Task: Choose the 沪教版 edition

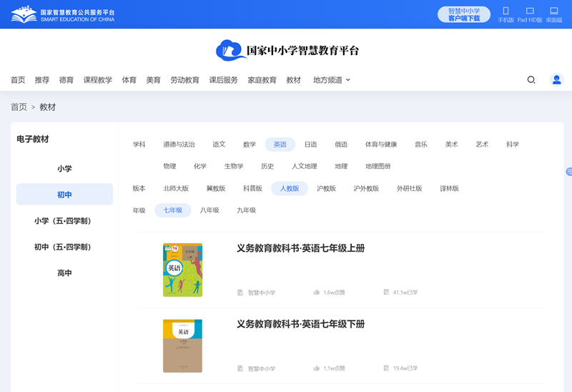Action: coord(326,189)
